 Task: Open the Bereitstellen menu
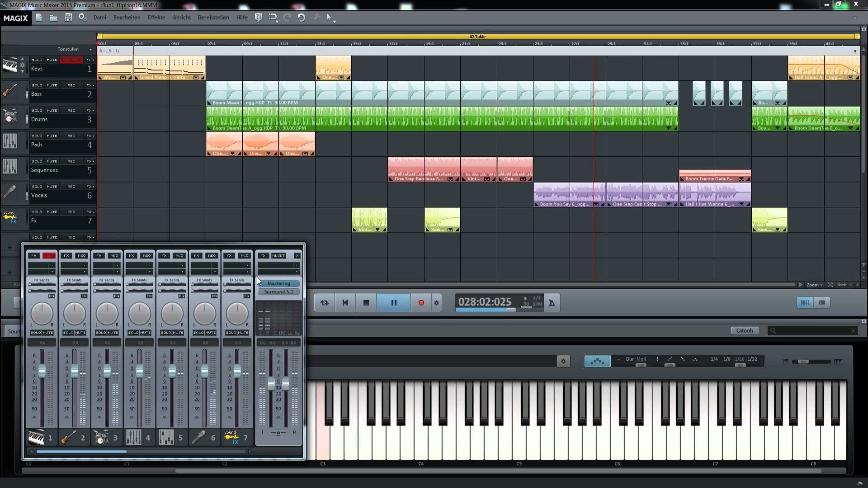[x=213, y=17]
